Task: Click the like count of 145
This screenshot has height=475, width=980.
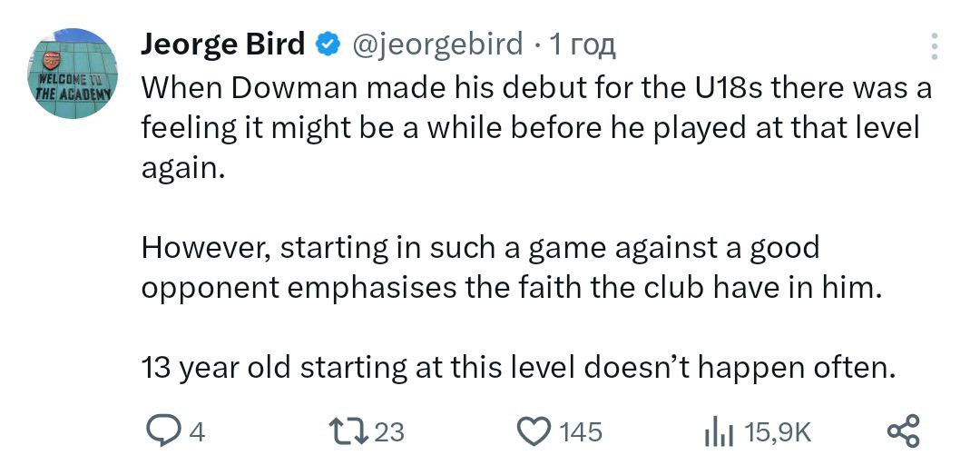Action: 580,432
